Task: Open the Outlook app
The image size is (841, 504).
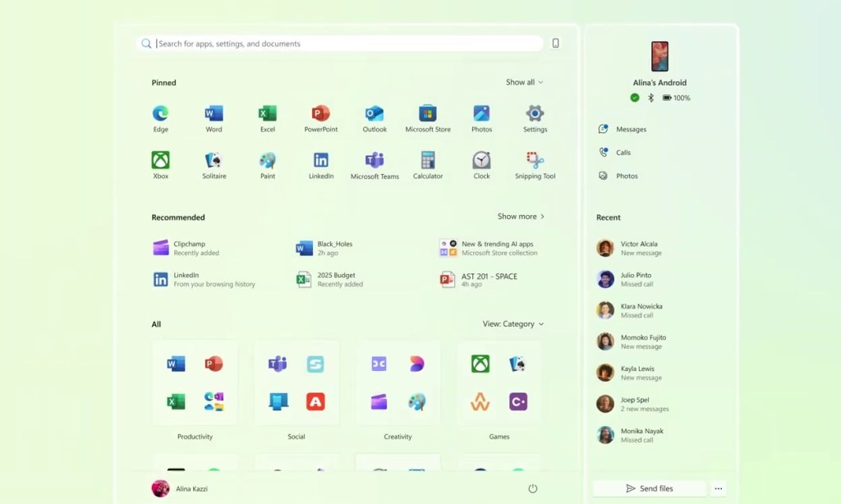Action: coord(375,118)
